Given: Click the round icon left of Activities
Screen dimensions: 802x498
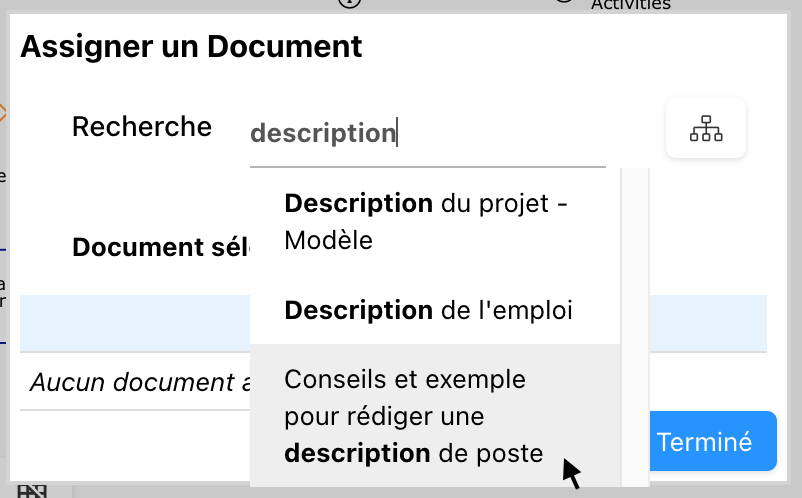Looking at the screenshot, I should click(564, 3).
